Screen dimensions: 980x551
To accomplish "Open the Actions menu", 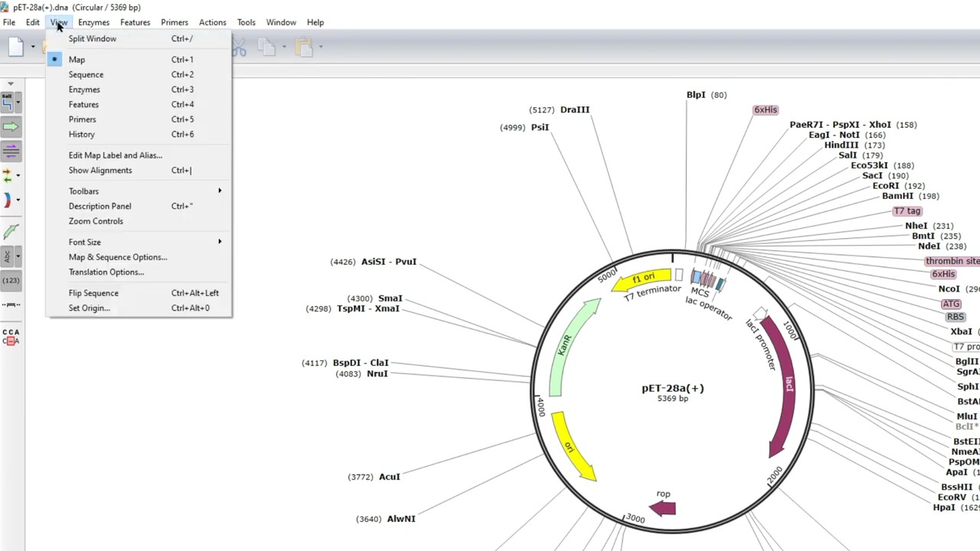I will (x=212, y=22).
